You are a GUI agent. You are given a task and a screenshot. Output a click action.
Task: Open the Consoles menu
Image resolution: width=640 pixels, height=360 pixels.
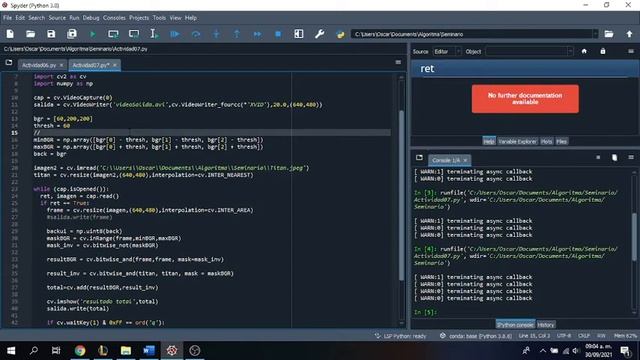point(114,18)
